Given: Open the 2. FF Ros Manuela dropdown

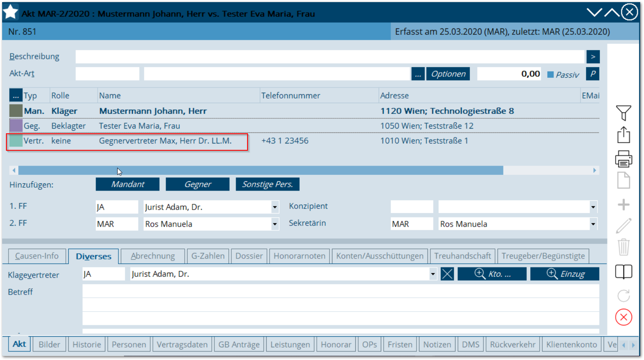Looking at the screenshot, I should [275, 224].
